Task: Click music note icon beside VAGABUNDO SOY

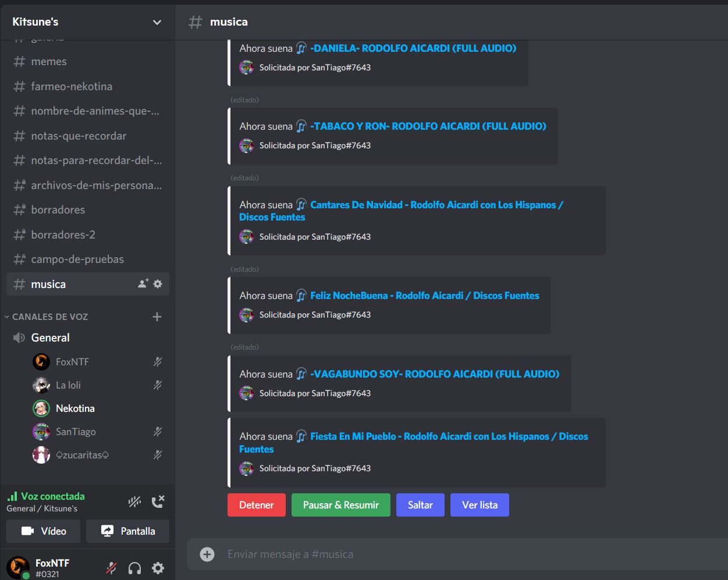Action: 301,374
